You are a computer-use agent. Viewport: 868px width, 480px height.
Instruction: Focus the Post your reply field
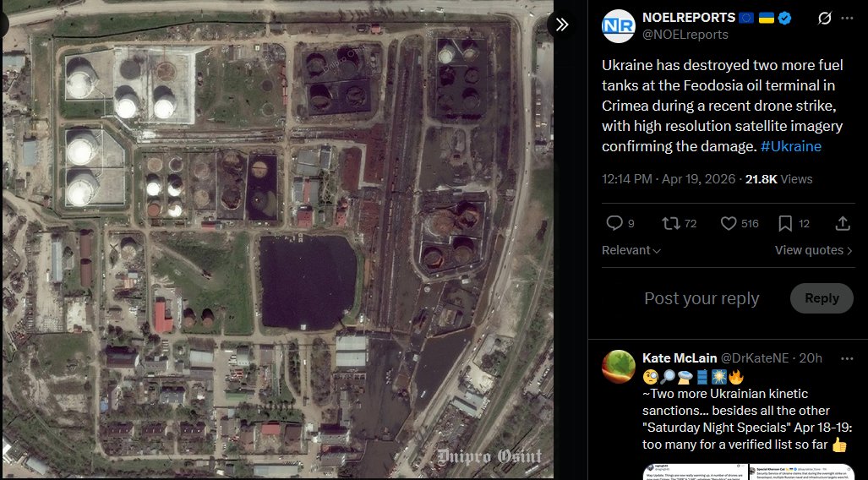[701, 298]
